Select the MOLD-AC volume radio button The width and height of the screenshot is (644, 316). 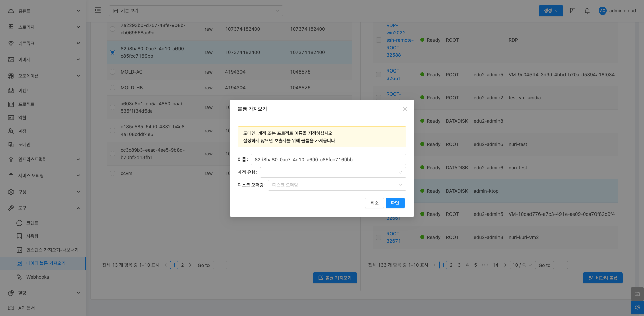click(x=112, y=72)
